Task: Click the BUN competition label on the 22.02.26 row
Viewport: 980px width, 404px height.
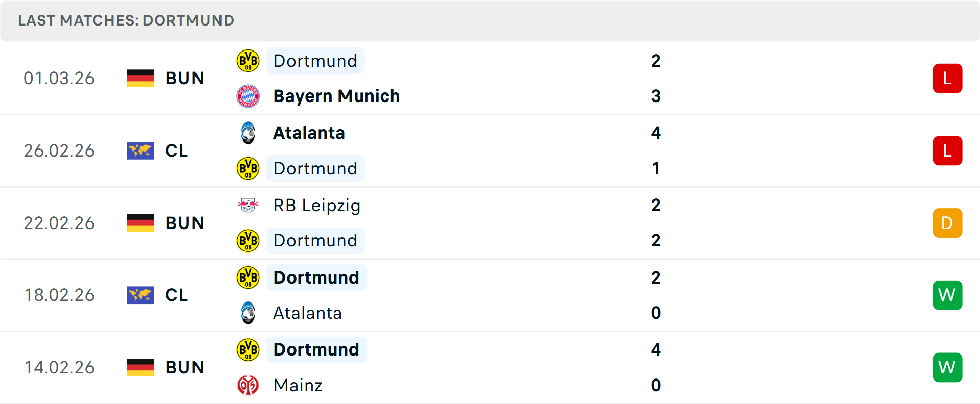Action: [x=185, y=222]
